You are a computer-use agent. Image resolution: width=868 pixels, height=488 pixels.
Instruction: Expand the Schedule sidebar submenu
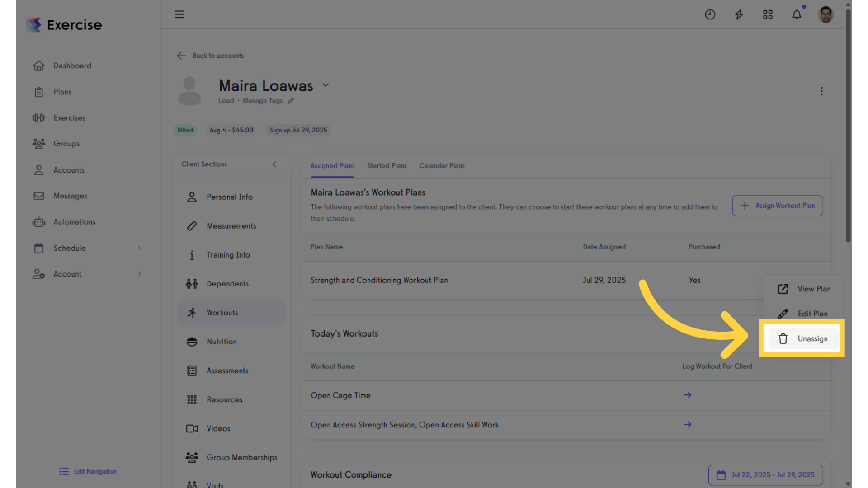coord(139,248)
